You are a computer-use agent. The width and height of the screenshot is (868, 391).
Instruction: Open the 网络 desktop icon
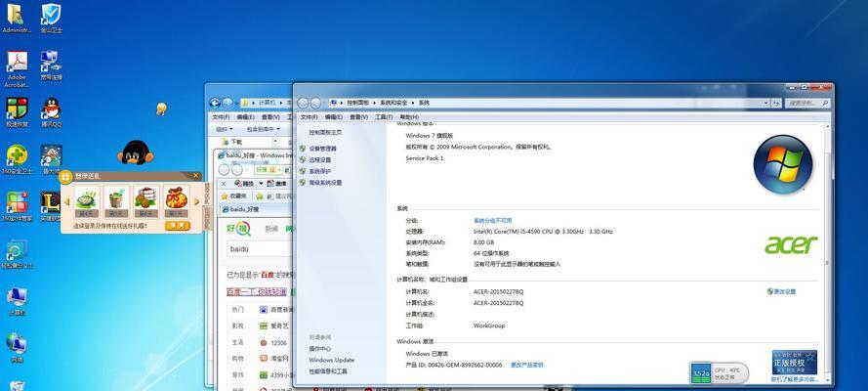[17, 348]
